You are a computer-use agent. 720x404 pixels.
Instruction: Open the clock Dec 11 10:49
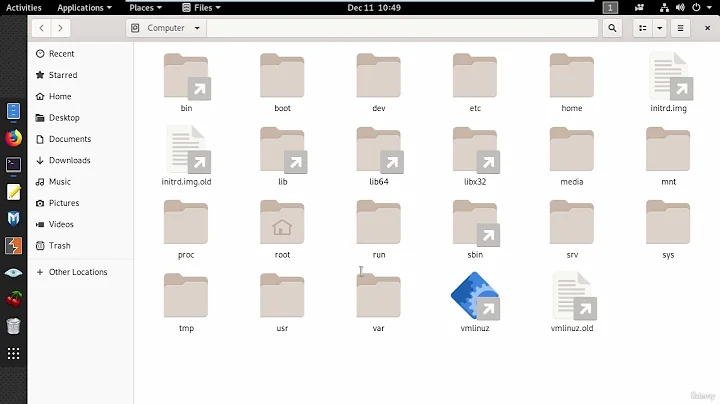tap(374, 7)
